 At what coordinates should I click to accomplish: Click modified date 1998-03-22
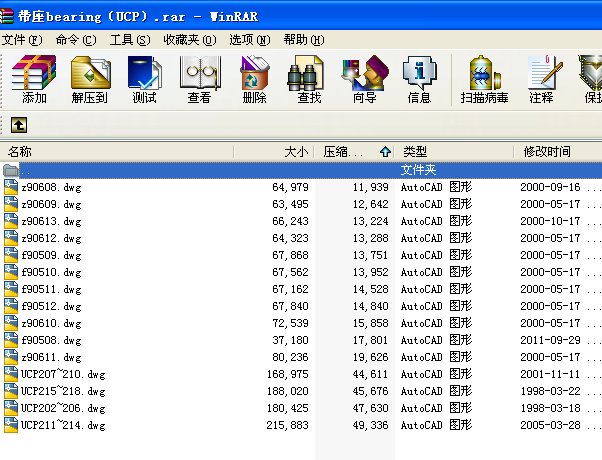coord(550,391)
